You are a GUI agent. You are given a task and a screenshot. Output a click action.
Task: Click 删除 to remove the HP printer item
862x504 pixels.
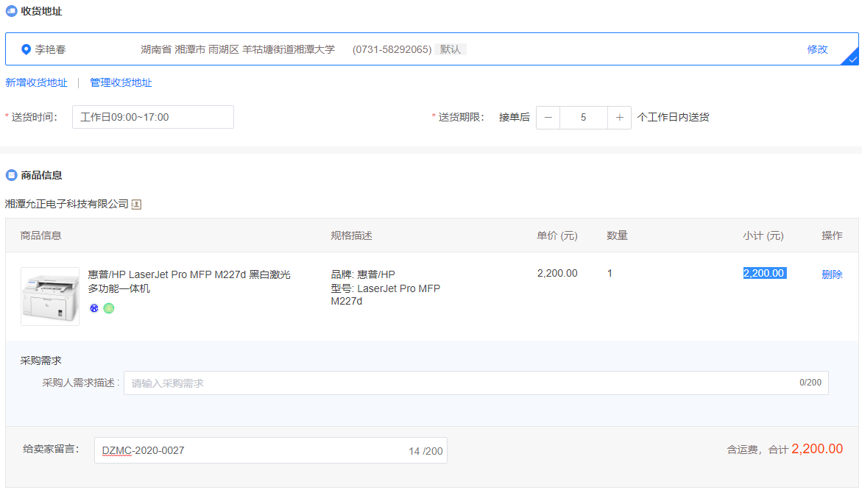coord(832,274)
